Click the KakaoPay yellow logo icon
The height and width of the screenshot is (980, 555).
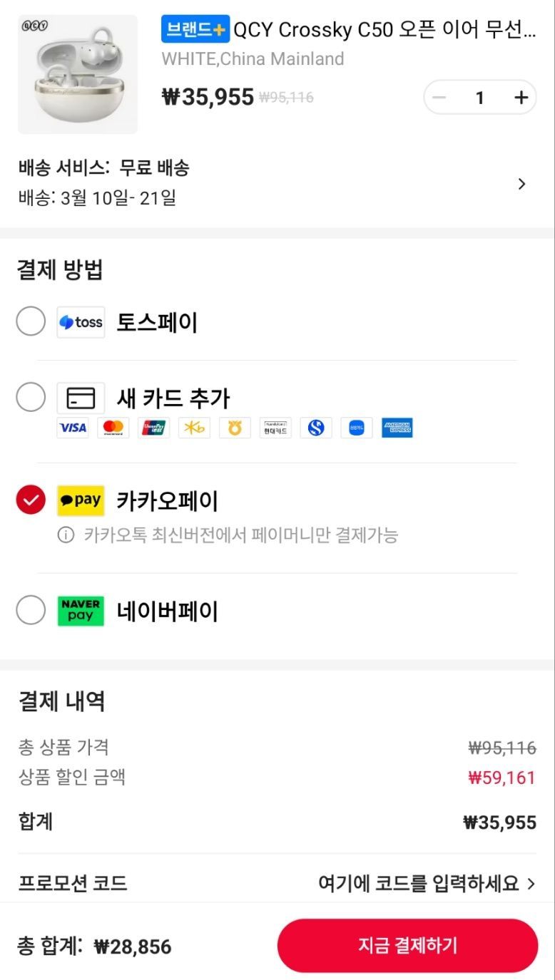click(x=81, y=500)
